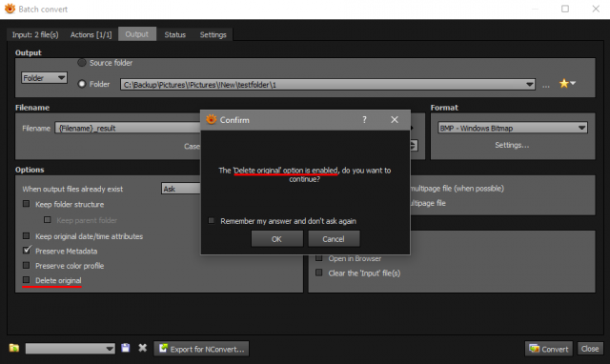The width and height of the screenshot is (610, 364).
Task: Toggle the Delete original checkbox
Action: click(26, 280)
